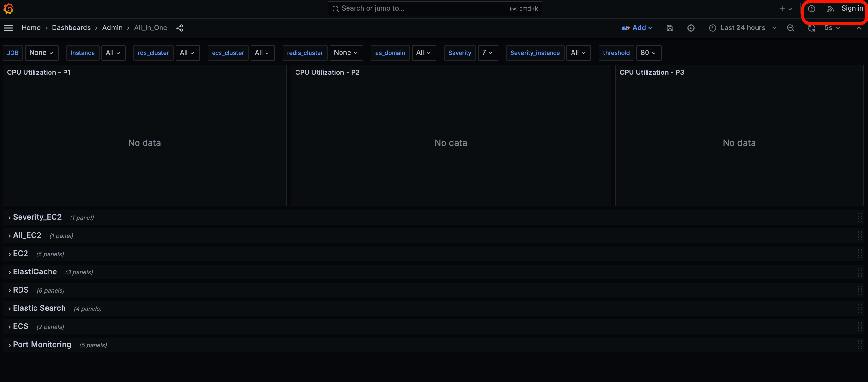Image resolution: width=868 pixels, height=382 pixels.
Task: Zoom out the time range
Action: pos(790,28)
